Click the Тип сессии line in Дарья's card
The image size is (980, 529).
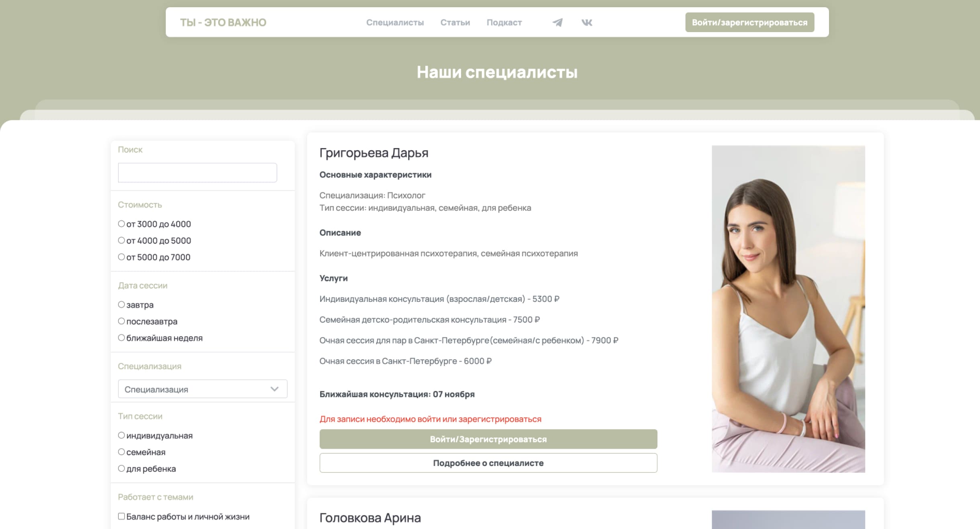coord(425,208)
